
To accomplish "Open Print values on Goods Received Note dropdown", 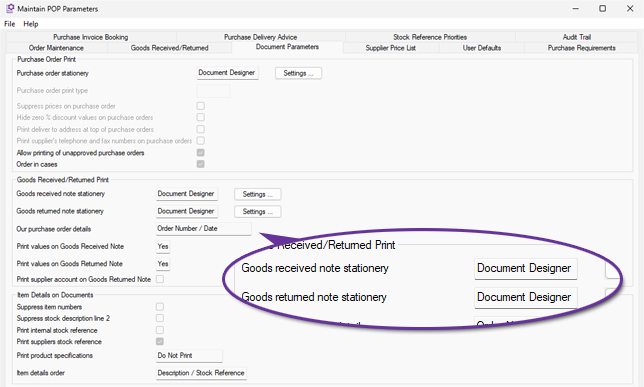I will click(x=163, y=246).
